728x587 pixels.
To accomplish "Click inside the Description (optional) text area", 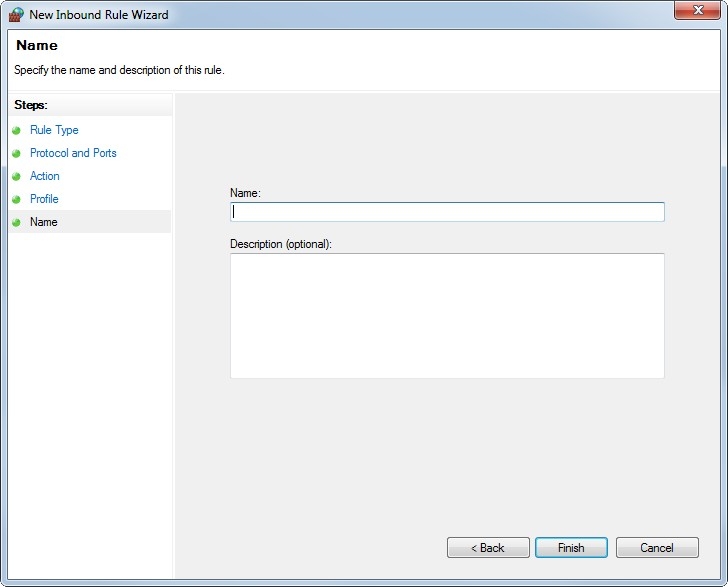I will [x=447, y=316].
